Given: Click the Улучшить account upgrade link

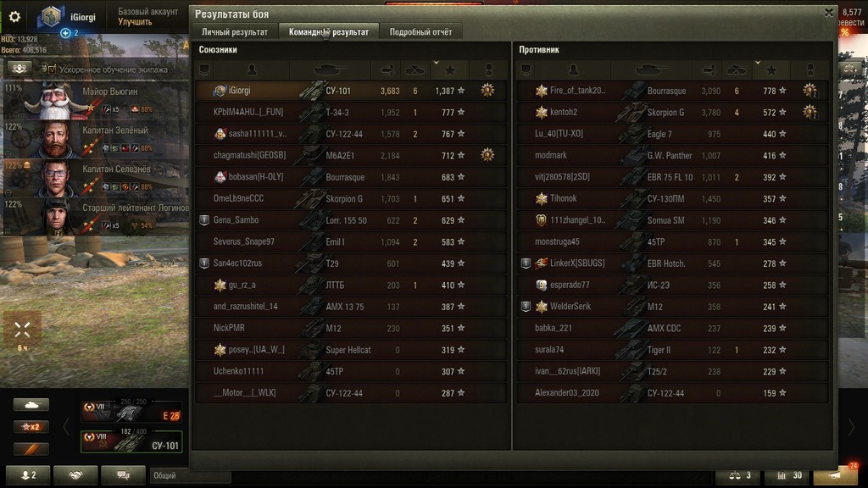Looking at the screenshot, I should pyautogui.click(x=135, y=22).
